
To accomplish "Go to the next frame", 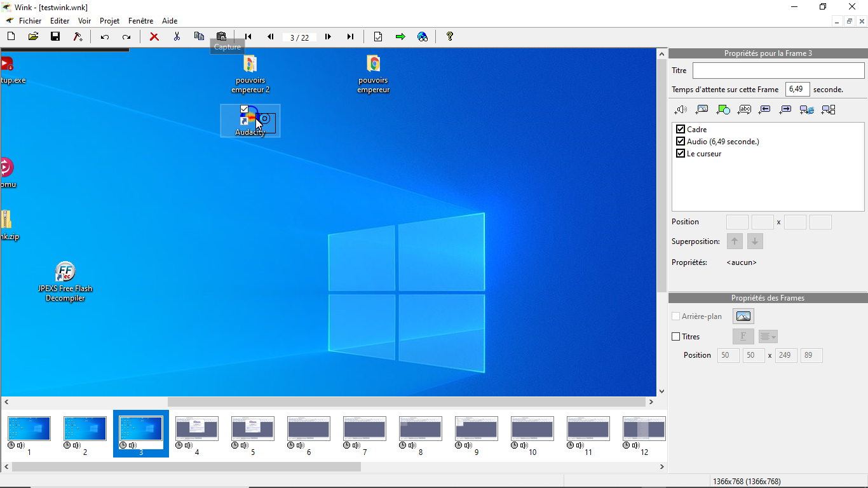I will click(328, 37).
